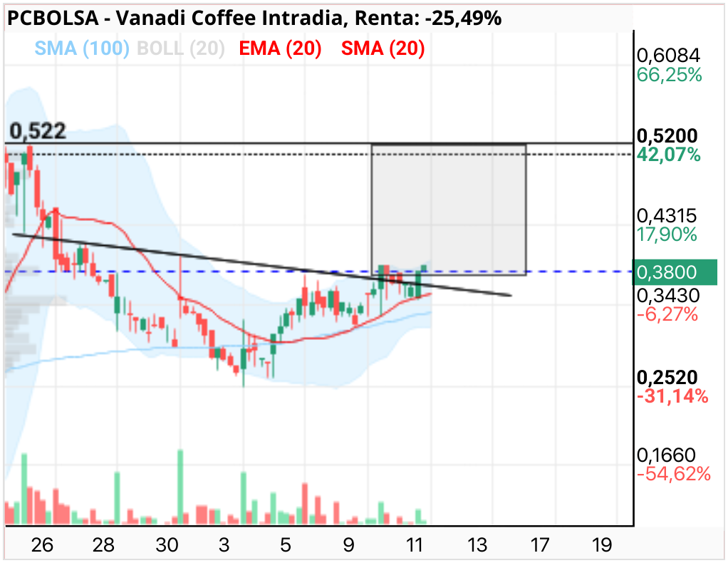This screenshot has width=728, height=563.
Task: Click the 0,2520 price axis value
Action: (x=667, y=377)
